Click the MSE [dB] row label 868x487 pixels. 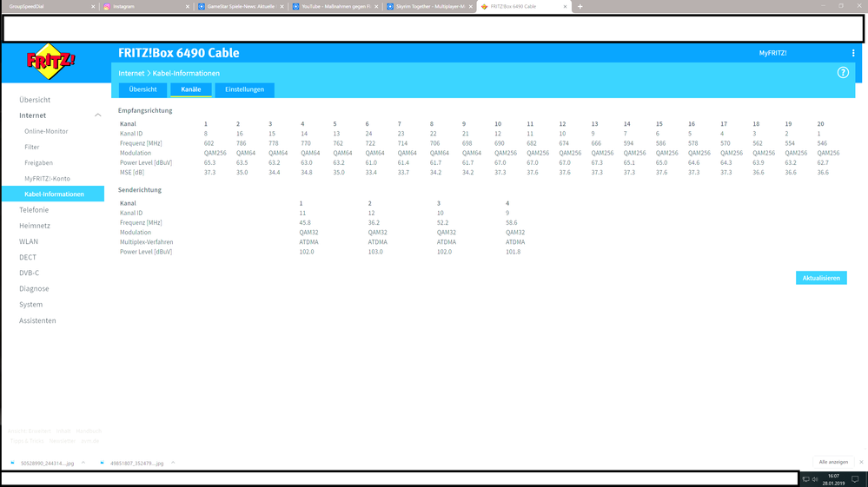point(132,173)
